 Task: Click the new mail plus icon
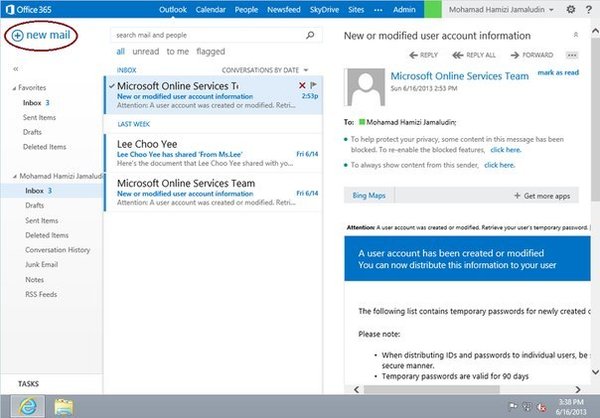(x=18, y=35)
